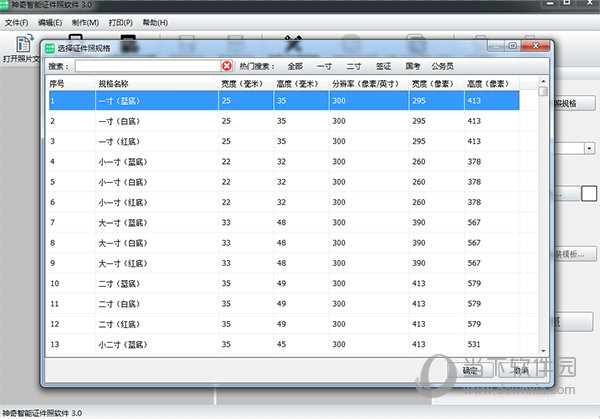Select the row 小一寸（白底）

[x=284, y=182]
